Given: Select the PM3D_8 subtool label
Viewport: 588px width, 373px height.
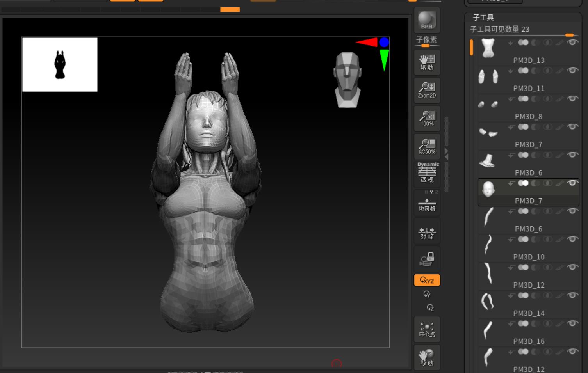Looking at the screenshot, I should coord(528,116).
